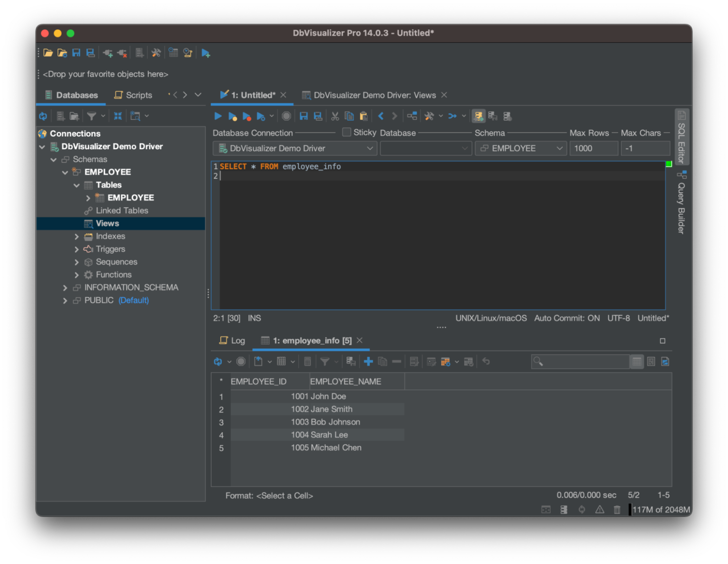Delete the selected row from the result grid

click(397, 361)
